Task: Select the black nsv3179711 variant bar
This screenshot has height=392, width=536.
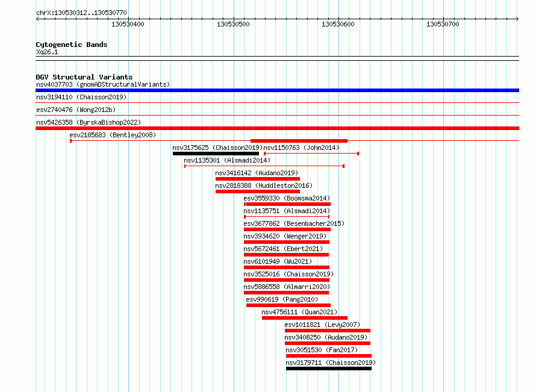Action: tap(329, 369)
